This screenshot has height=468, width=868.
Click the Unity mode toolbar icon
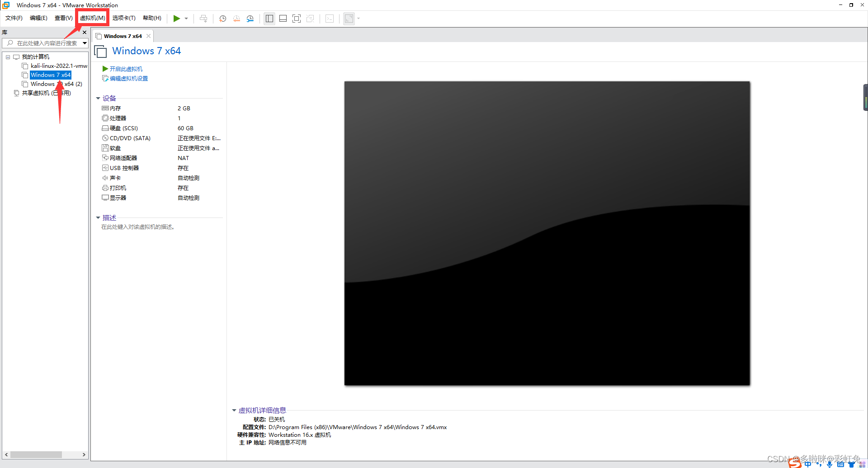tap(310, 19)
